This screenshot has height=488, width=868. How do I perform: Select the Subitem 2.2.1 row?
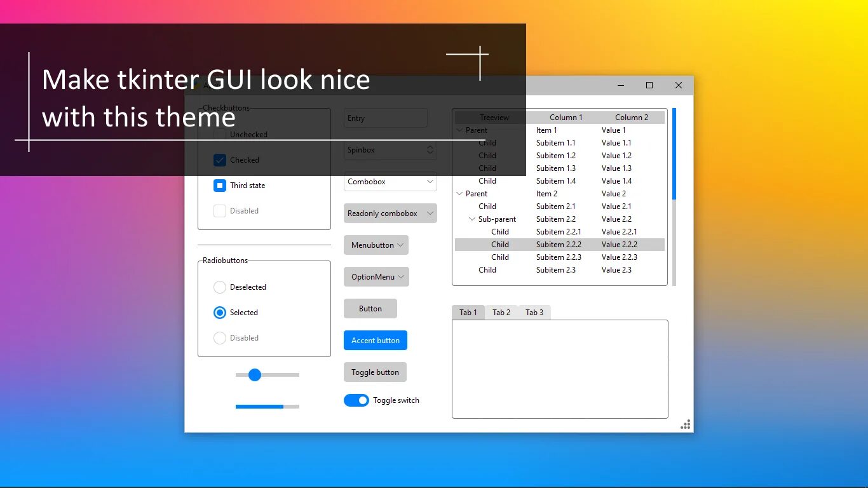coord(560,232)
